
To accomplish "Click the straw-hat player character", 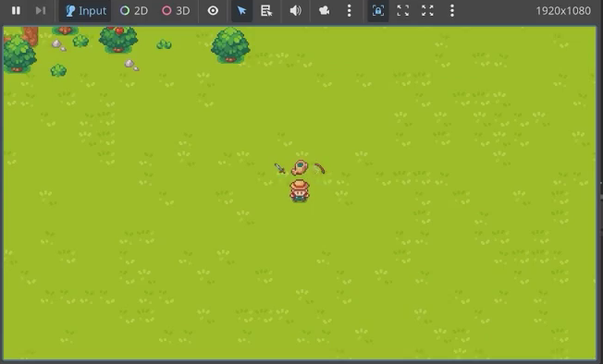I will point(300,190).
